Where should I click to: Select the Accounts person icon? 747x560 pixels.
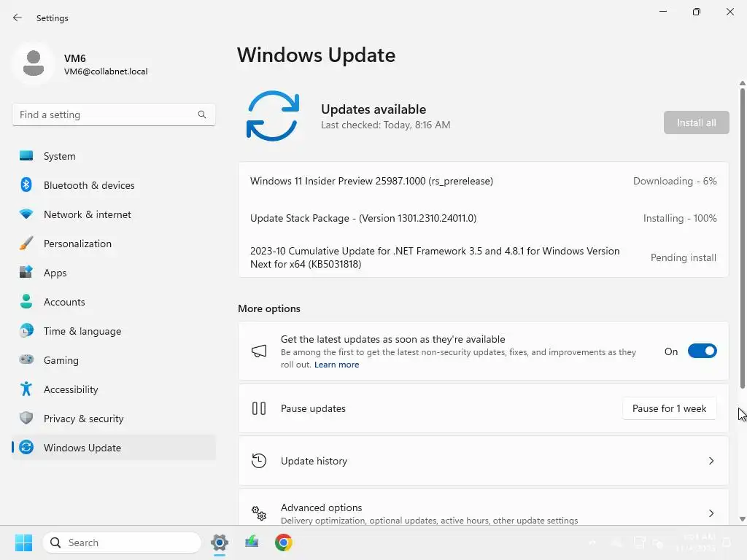(x=26, y=301)
